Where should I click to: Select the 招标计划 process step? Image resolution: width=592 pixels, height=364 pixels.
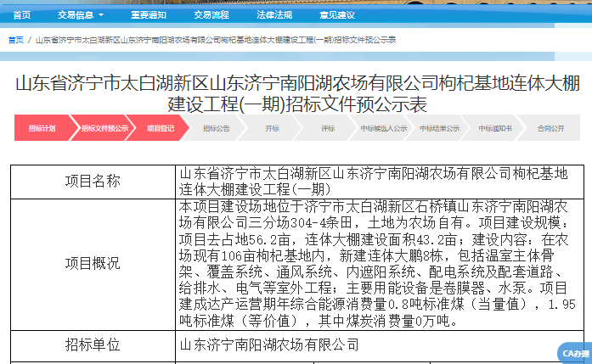coord(42,128)
